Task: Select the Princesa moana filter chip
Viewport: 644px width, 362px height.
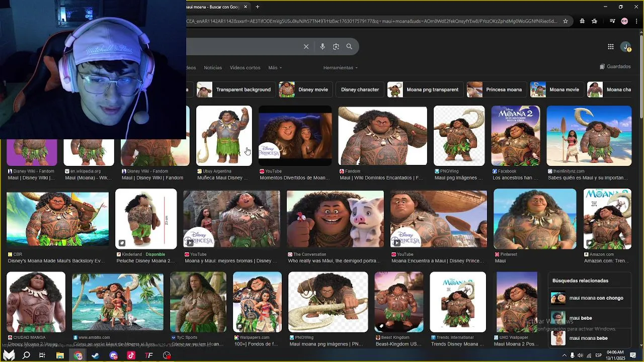Action: (x=497, y=89)
